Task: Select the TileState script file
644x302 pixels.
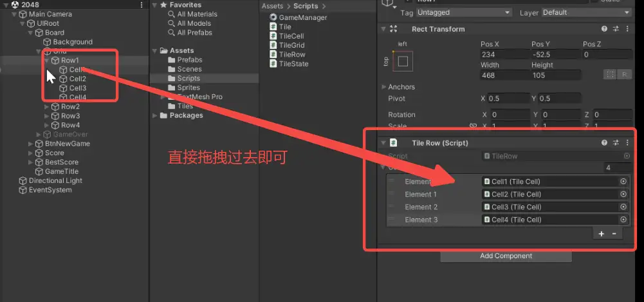Action: [293, 64]
